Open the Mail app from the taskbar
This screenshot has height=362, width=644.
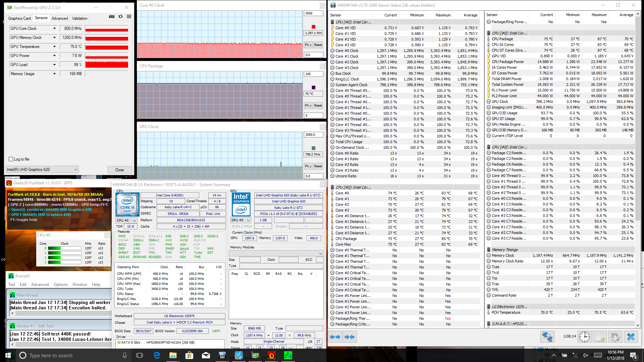pyautogui.click(x=206, y=355)
